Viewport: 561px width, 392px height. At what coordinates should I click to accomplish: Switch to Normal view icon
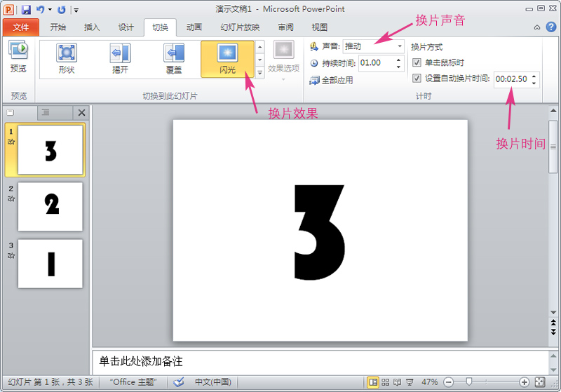[373, 382]
